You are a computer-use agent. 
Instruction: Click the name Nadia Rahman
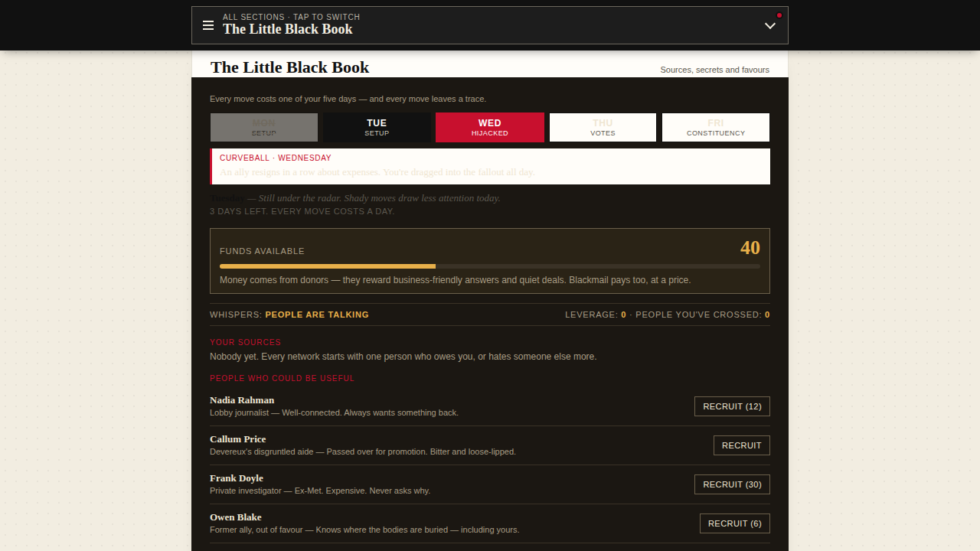(x=242, y=400)
